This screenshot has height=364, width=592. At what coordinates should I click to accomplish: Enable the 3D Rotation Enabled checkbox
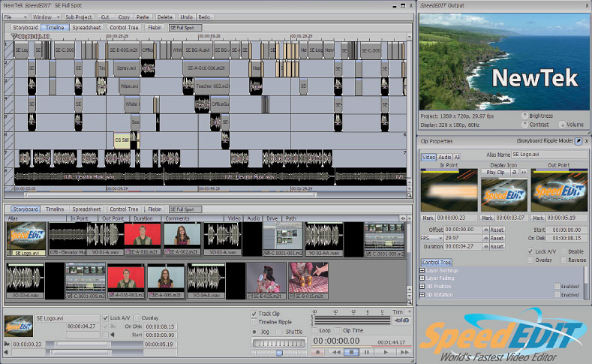point(557,294)
